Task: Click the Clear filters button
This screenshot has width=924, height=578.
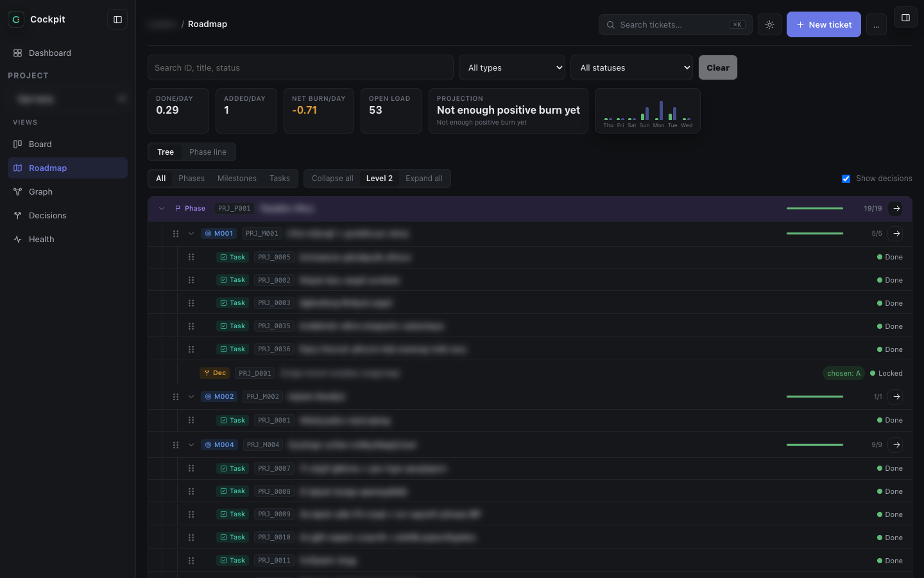Action: (x=718, y=67)
